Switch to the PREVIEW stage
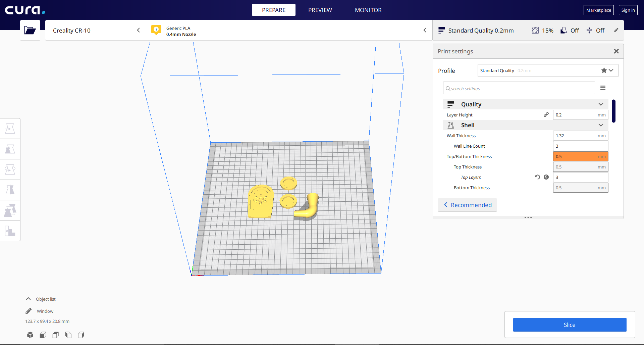The width and height of the screenshot is (644, 345). click(x=320, y=10)
